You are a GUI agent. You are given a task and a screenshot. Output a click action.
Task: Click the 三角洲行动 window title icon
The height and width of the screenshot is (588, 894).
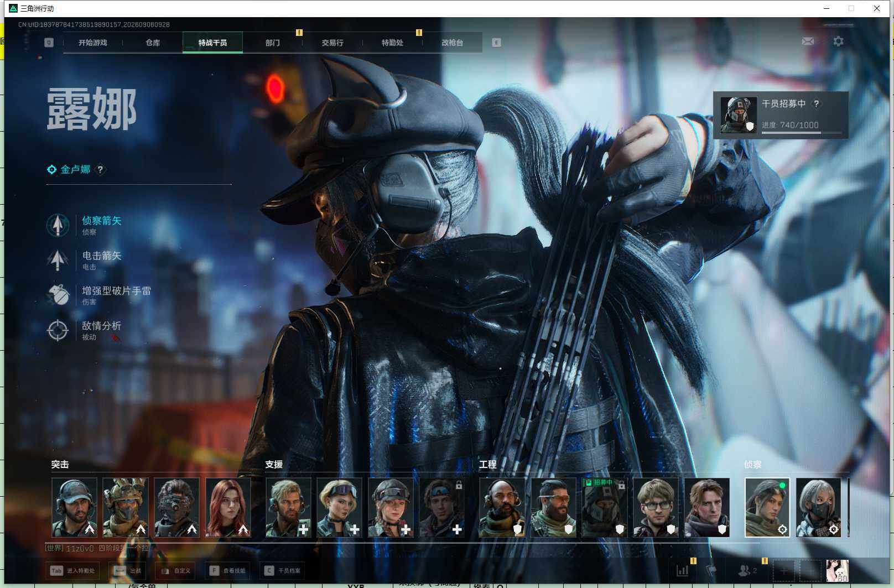13,8
